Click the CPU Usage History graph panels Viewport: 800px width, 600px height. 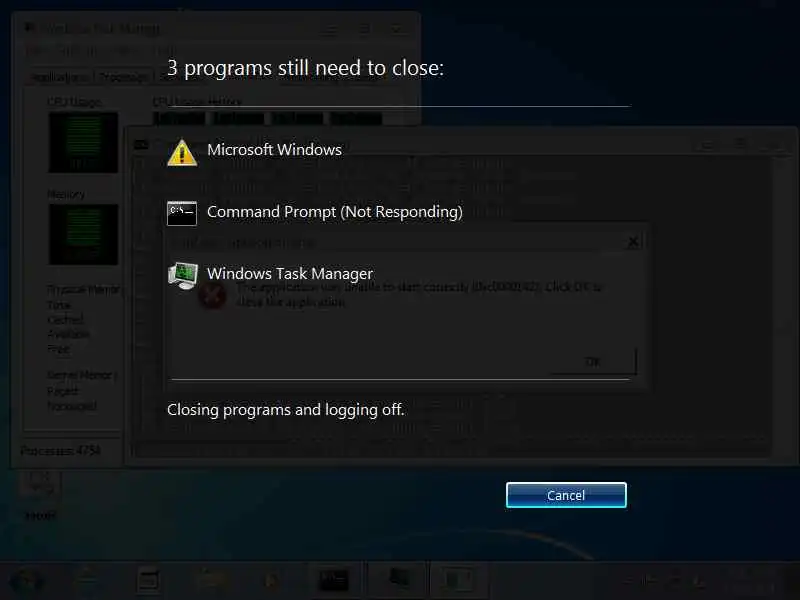pyautogui.click(x=267, y=118)
